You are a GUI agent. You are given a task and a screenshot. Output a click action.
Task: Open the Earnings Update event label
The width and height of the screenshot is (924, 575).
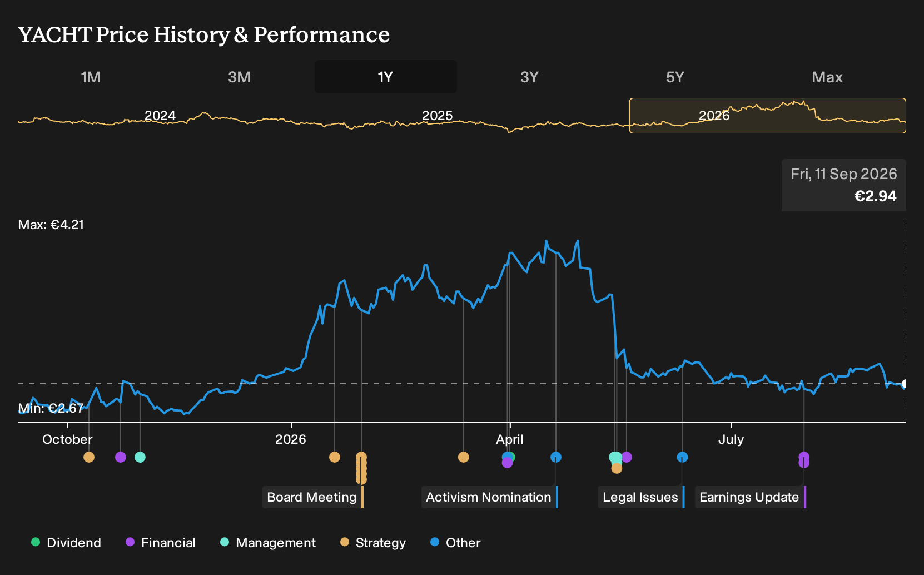(749, 497)
